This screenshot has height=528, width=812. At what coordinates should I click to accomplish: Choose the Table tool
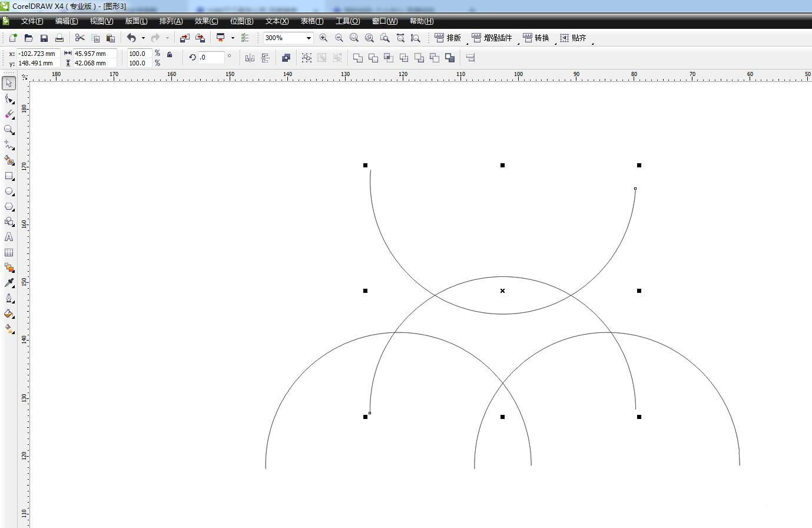pyautogui.click(x=9, y=252)
